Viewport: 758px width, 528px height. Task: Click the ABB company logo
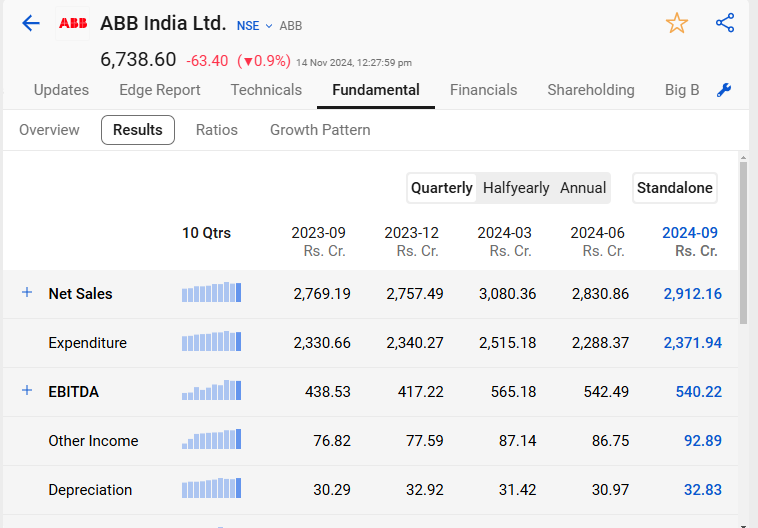pos(73,23)
